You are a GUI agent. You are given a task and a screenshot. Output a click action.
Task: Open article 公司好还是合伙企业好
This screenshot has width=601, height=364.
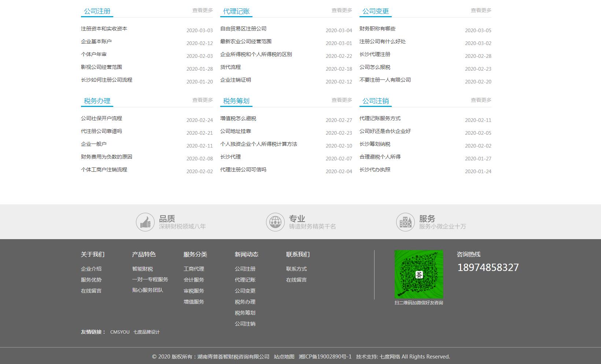[x=385, y=131]
